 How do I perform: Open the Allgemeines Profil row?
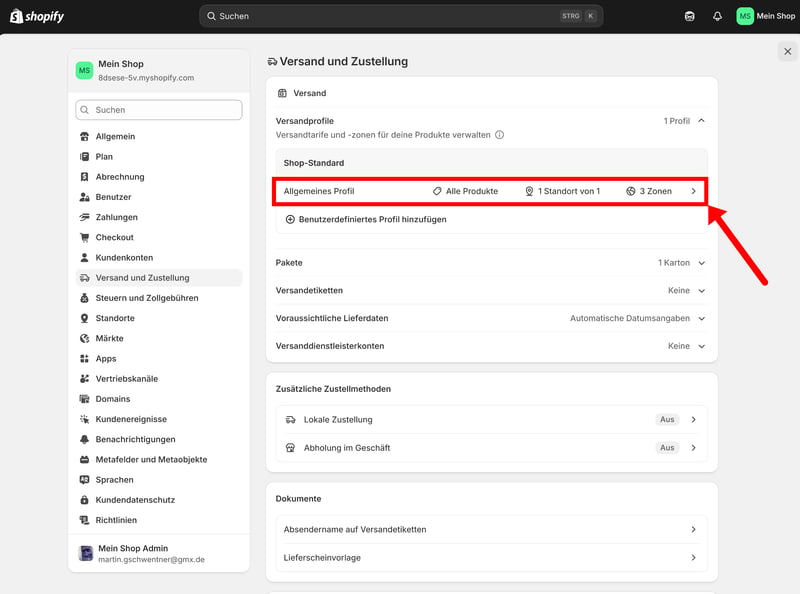[x=490, y=191]
